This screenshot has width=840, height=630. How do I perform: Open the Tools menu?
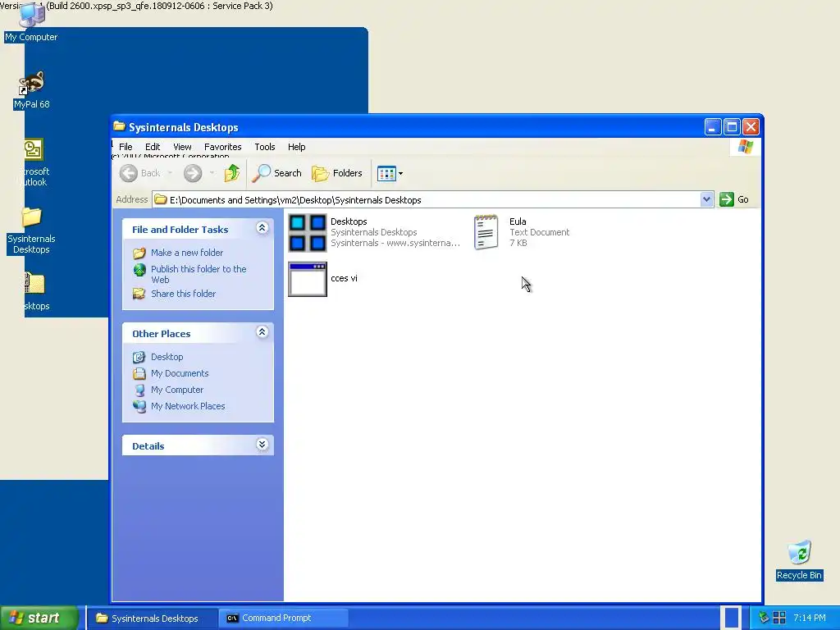265,147
